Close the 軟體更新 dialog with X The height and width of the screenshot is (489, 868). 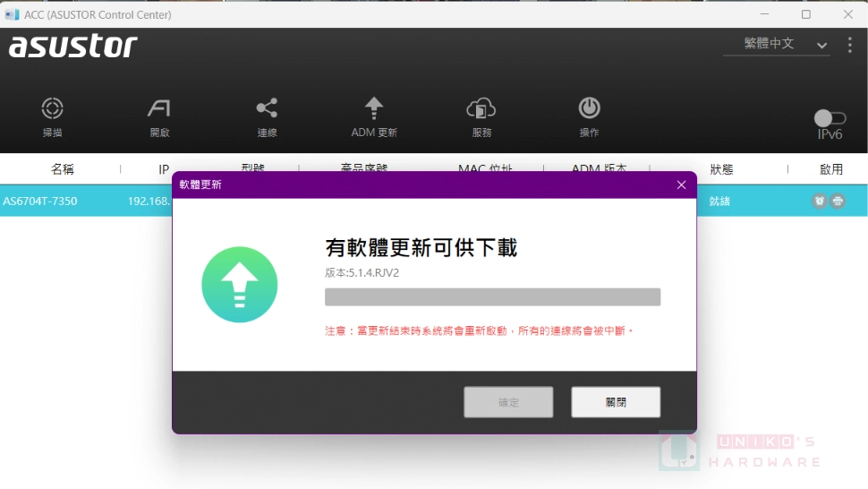point(682,185)
